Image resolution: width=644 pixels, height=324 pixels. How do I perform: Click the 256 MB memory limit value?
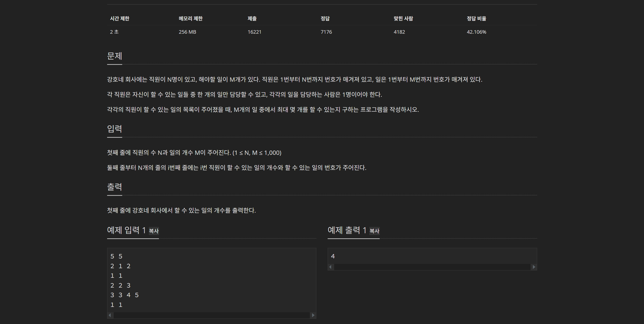(x=187, y=32)
